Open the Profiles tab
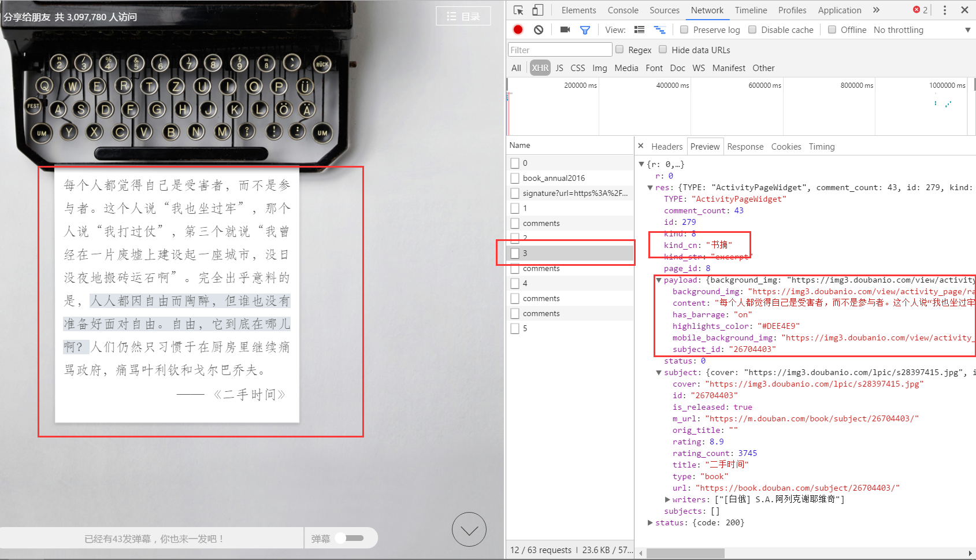Viewport: 976px width, 560px height. (792, 10)
